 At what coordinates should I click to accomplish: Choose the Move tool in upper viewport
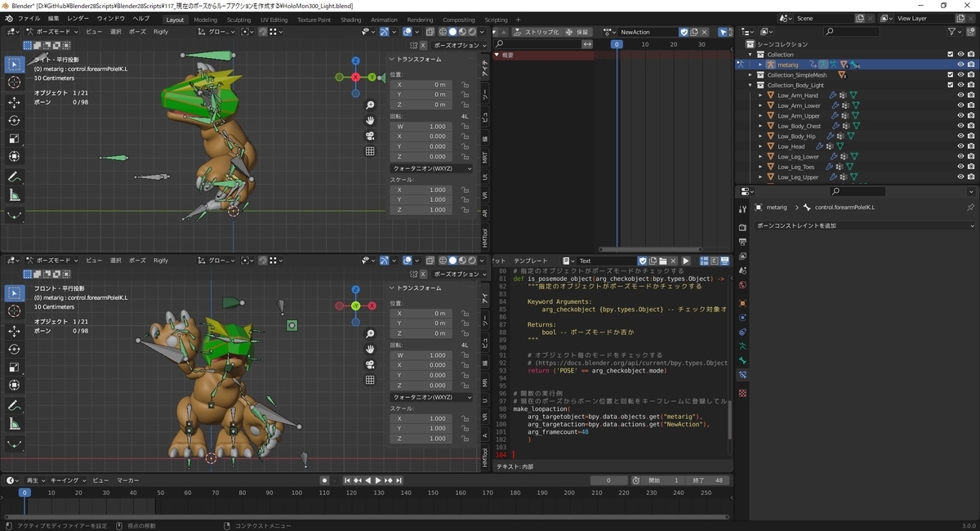tap(15, 102)
